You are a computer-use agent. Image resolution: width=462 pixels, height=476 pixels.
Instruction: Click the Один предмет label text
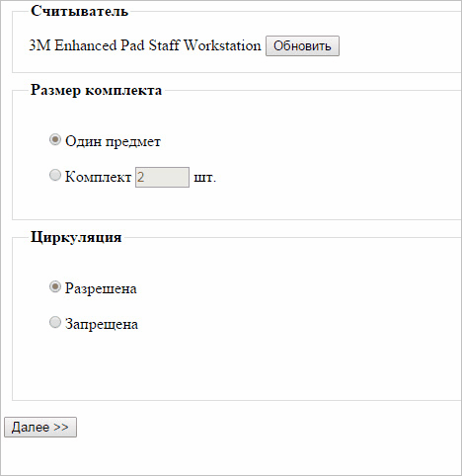(113, 141)
